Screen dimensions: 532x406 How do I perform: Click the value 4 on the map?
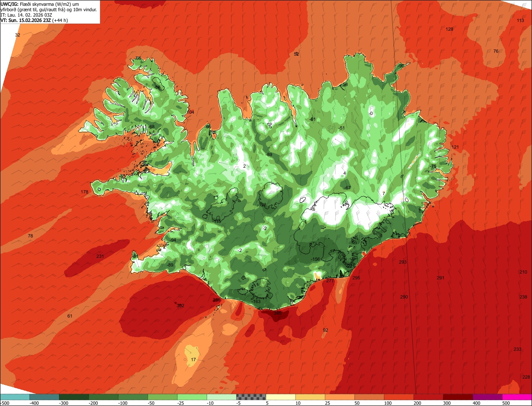coord(345,173)
